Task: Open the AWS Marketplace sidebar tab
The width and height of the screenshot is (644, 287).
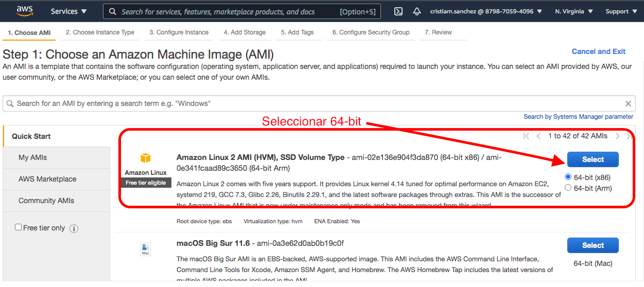Action: pyautogui.click(x=47, y=179)
